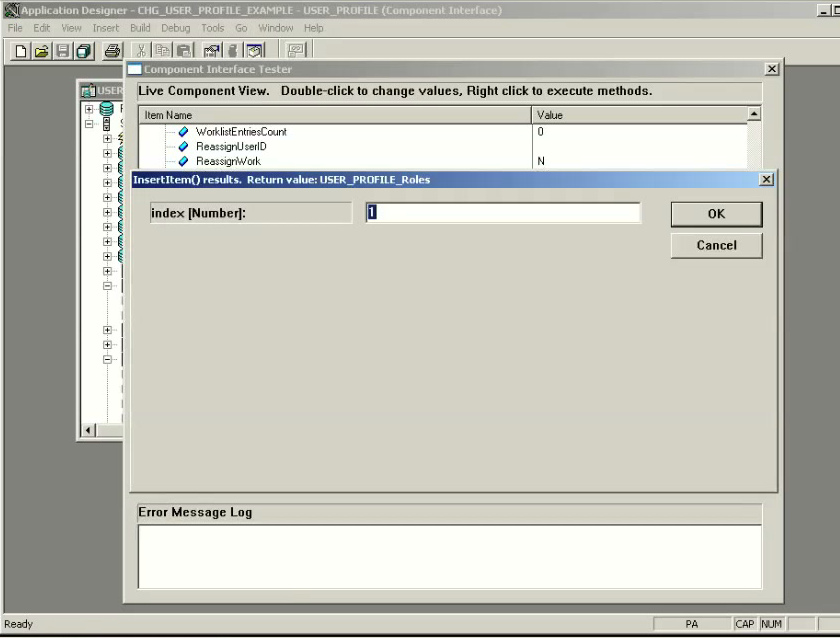Click the Properties toolbar icon after Paste
Viewport: 840px width, 638px height.
[212, 51]
